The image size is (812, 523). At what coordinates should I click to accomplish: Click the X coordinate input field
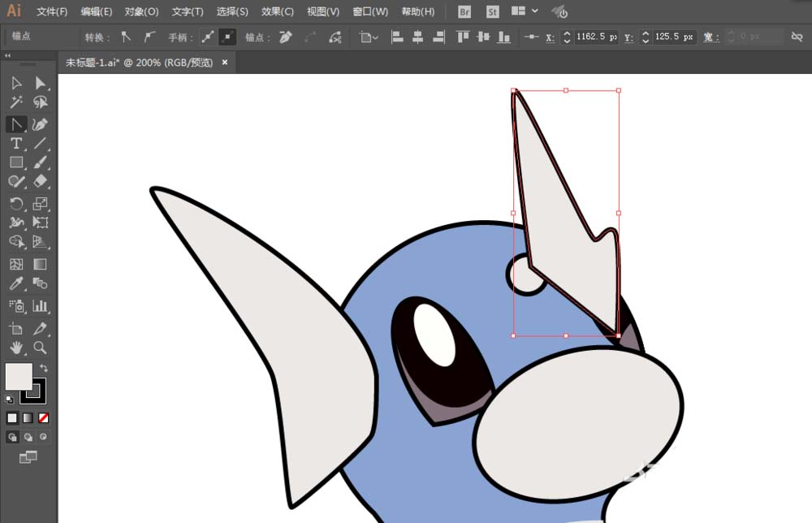tap(597, 37)
